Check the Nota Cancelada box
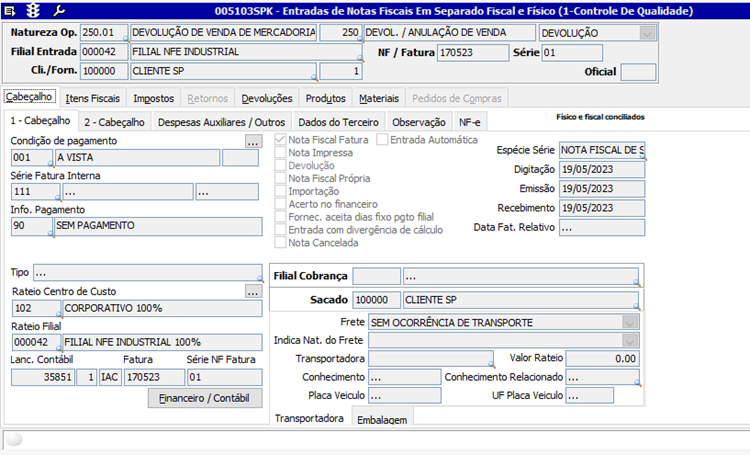750x455 pixels. point(280,243)
